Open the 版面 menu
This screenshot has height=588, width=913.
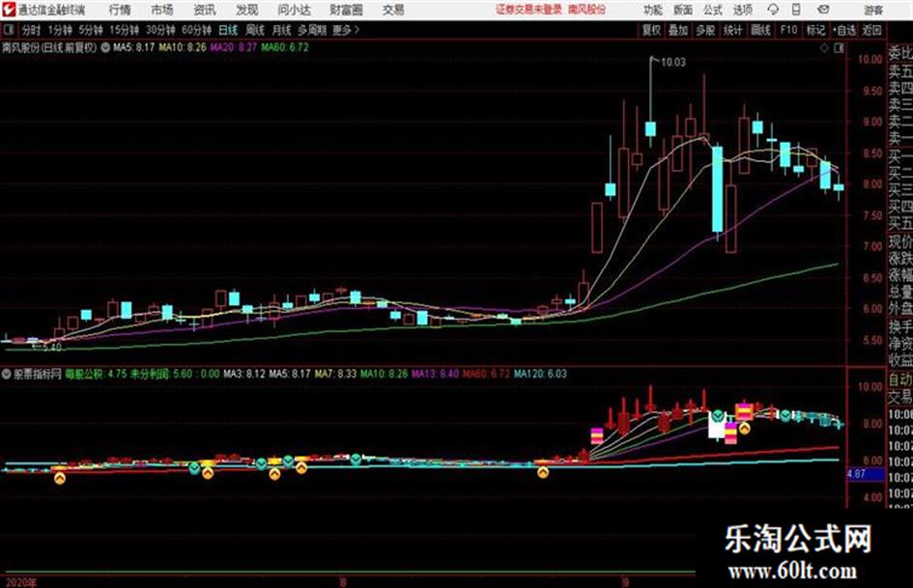[x=683, y=10]
